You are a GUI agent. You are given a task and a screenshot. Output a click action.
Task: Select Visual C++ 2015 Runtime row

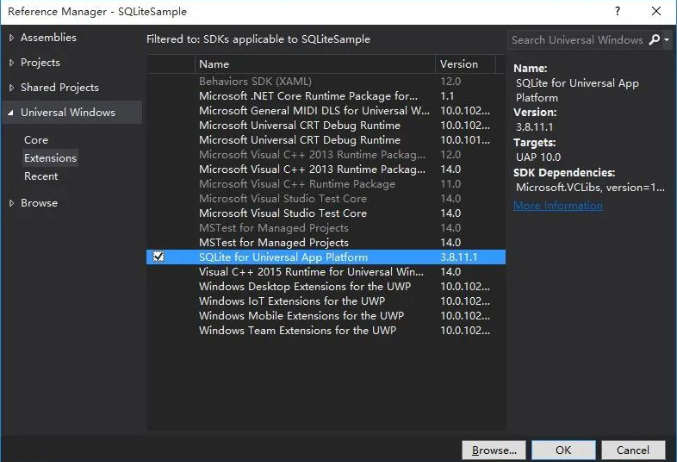click(x=326, y=272)
